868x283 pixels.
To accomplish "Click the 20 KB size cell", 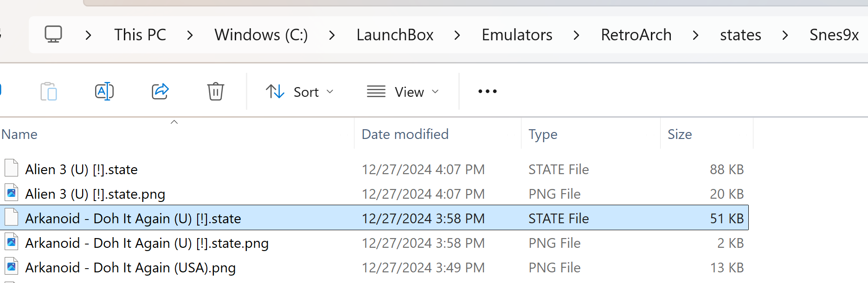I will 727,194.
